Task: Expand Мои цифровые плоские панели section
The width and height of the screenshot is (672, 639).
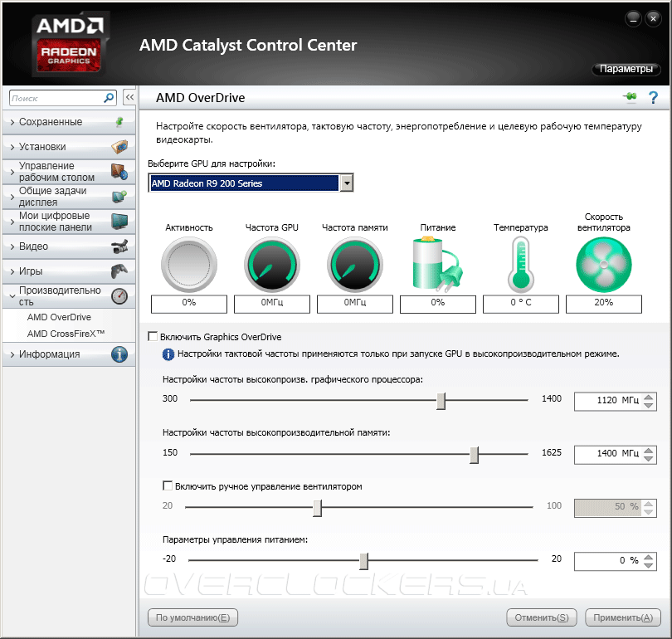Action: click(x=12, y=222)
